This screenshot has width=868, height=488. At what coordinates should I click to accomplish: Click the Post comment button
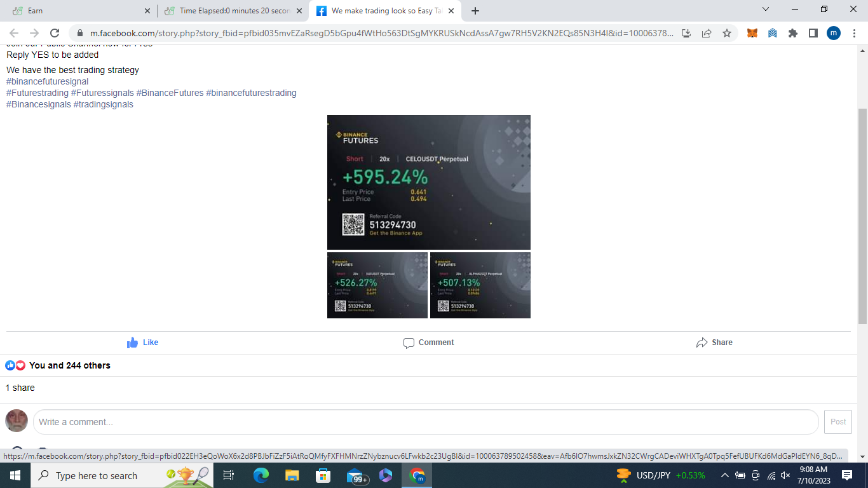point(837,422)
